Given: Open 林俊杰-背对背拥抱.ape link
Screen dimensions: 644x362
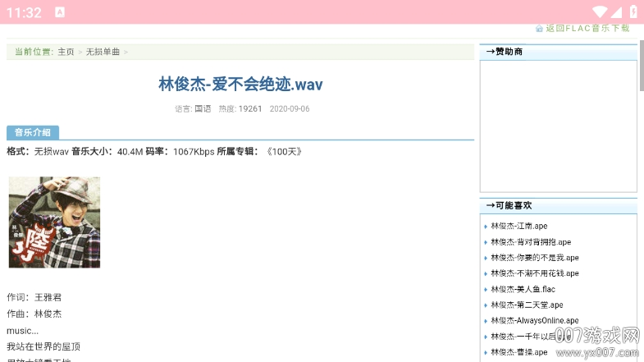Looking at the screenshot, I should pos(531,242).
